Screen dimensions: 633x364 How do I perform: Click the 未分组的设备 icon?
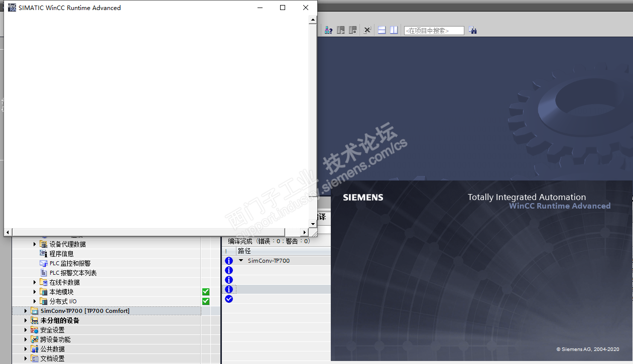tap(35, 320)
